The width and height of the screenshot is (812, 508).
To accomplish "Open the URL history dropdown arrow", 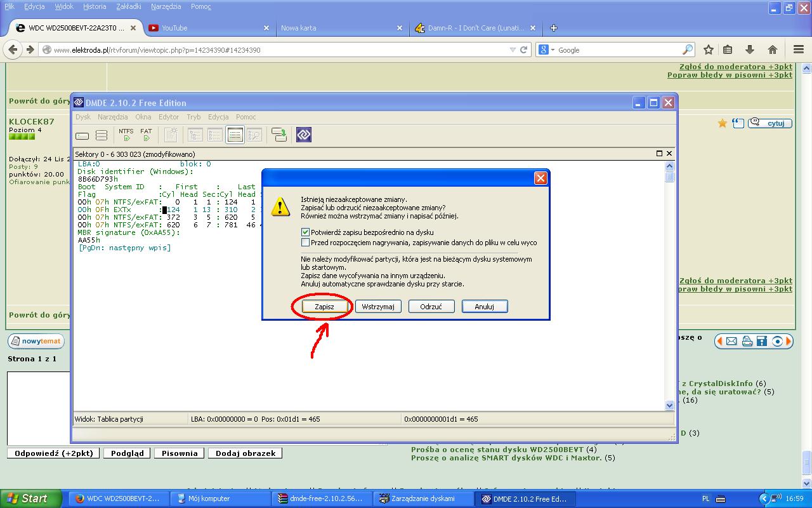I will tap(513, 50).
